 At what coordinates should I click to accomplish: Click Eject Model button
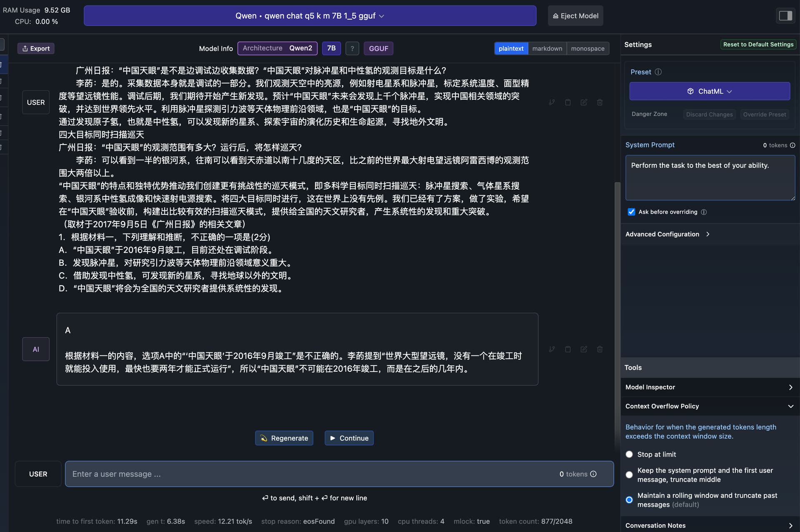tap(575, 16)
